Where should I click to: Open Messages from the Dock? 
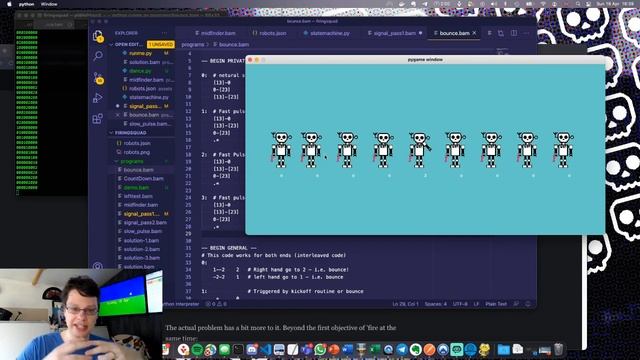[224, 349]
